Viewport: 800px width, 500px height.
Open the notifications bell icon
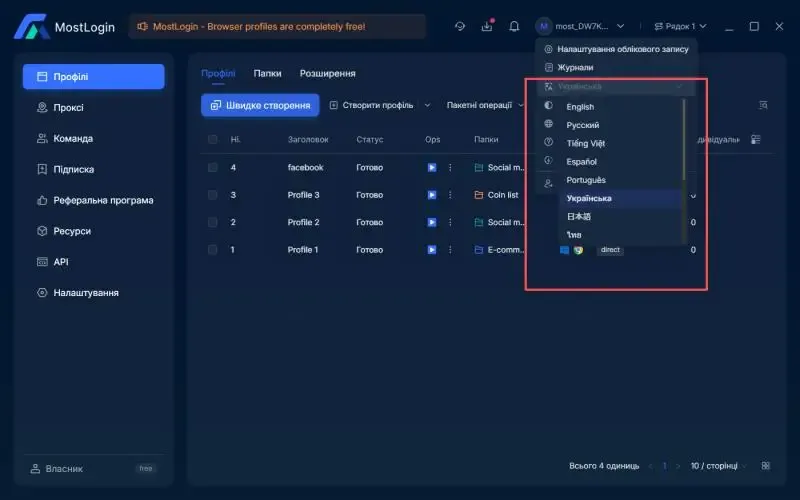coord(514,26)
